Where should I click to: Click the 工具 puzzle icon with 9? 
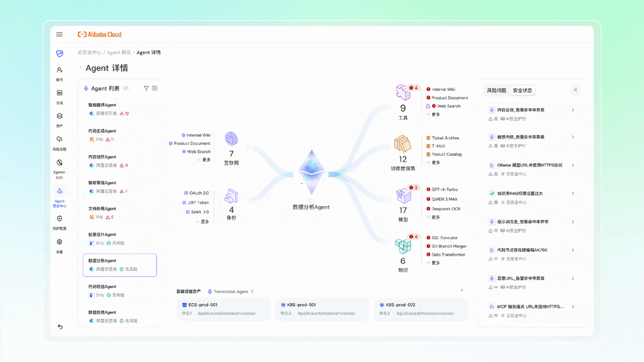pos(403,93)
